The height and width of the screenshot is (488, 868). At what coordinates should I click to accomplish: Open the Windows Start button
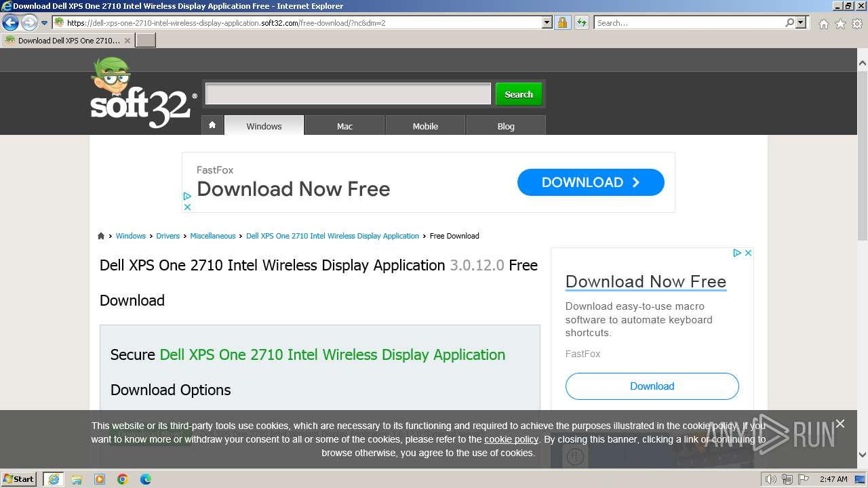pyautogui.click(x=19, y=479)
